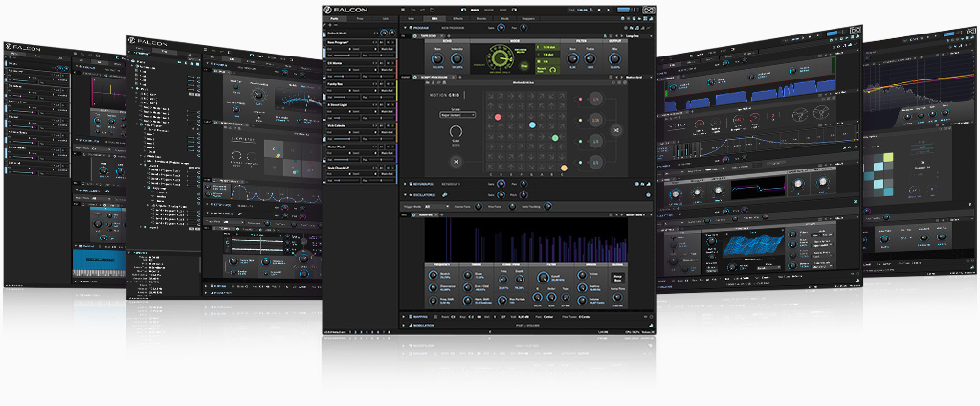Screen dimensions: 980x406
Task: Click the link icon beside Oscillators label
Action: [444, 195]
